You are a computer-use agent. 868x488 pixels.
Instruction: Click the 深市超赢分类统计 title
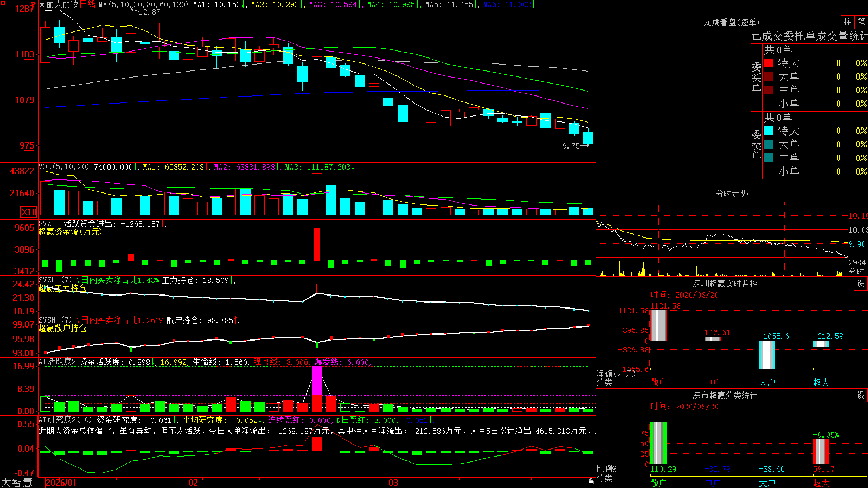[x=725, y=395]
